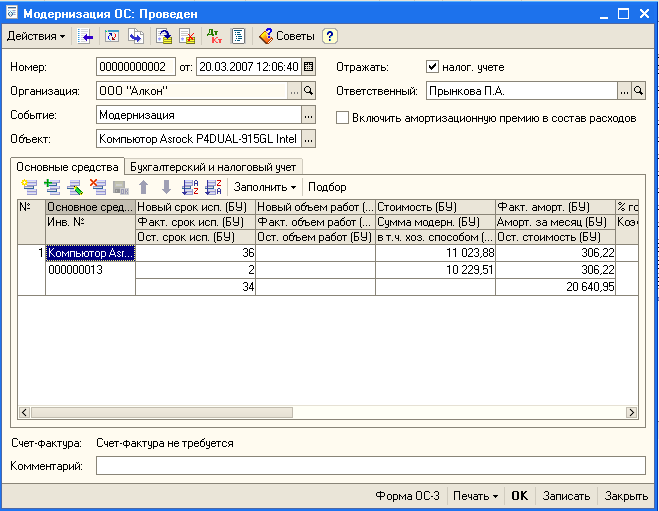
Task: Enable 'Включить амортизационную премию' checkbox
Action: point(342,117)
